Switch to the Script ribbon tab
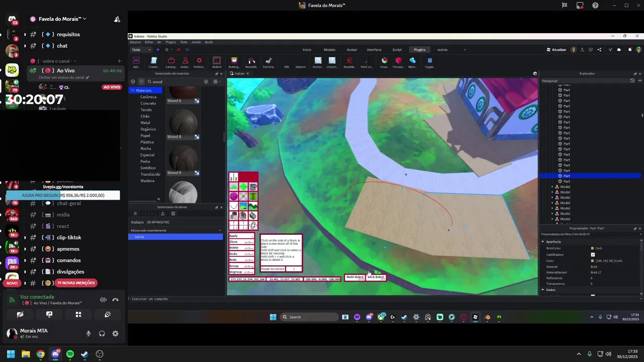This screenshot has height=362, width=644. click(397, 50)
